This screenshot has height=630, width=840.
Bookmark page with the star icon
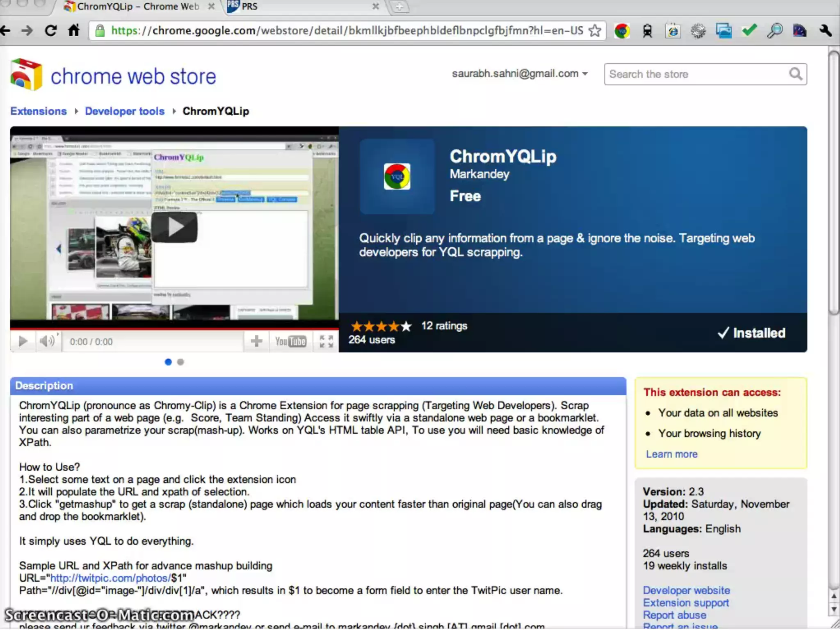click(x=595, y=31)
